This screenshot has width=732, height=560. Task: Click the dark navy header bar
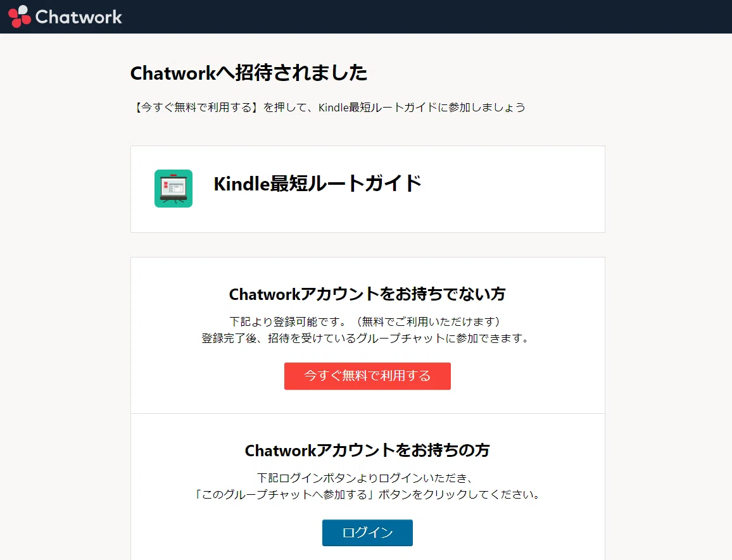tap(366, 17)
